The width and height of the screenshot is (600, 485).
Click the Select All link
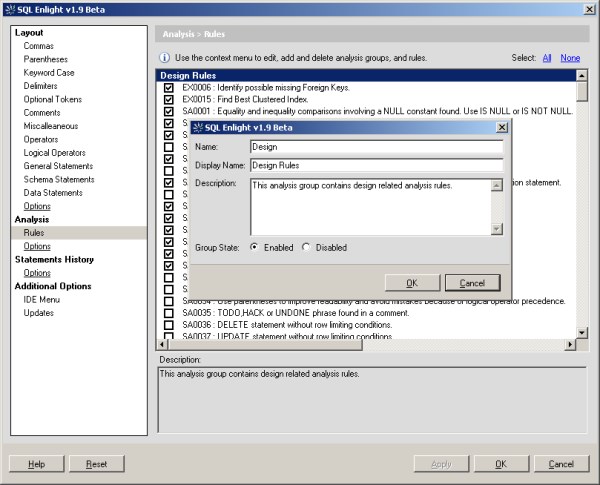547,58
